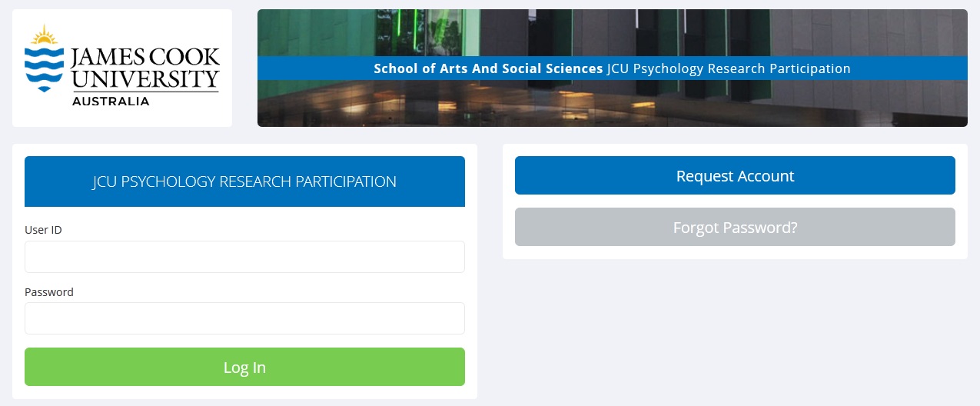Click the James Cook University logo text
Viewport: 980px width, 406px height.
[145, 68]
